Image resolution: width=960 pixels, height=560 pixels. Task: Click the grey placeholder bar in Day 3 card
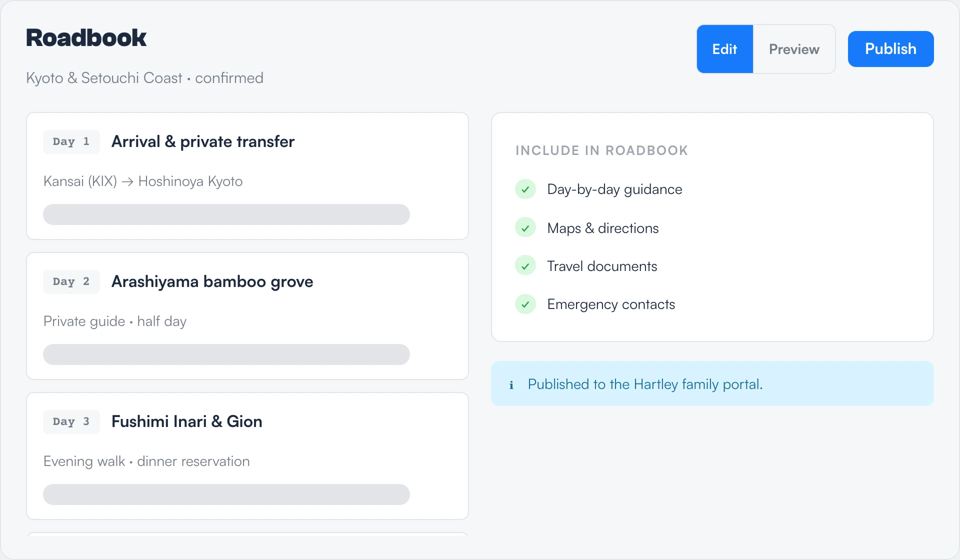[226, 494]
